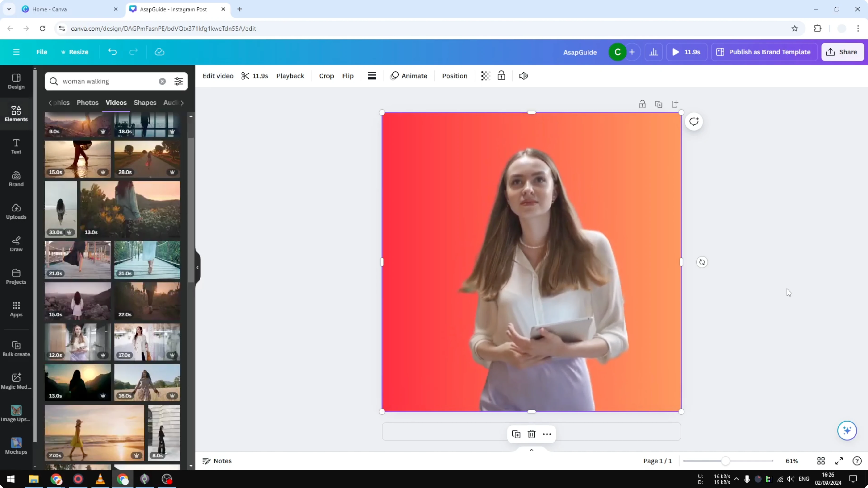Toggle the lock icon in toolbar
This screenshot has width=868, height=488.
(501, 76)
